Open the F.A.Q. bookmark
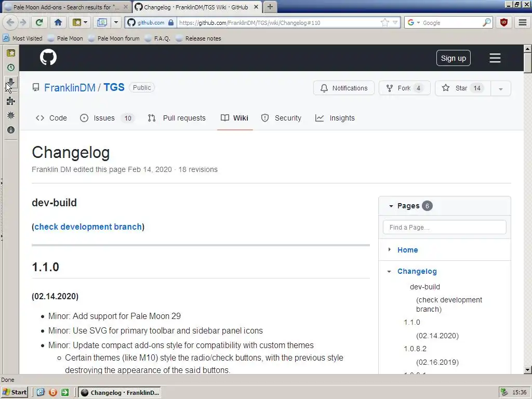The height and width of the screenshot is (399, 532). click(158, 38)
